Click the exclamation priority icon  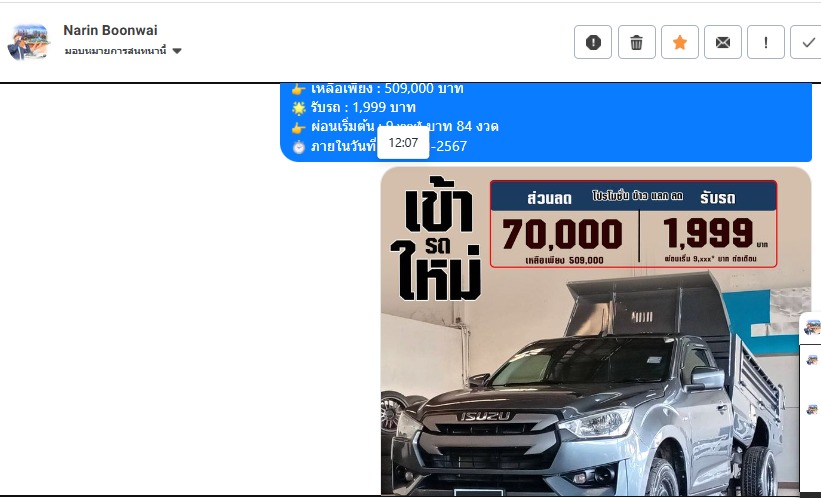point(765,42)
